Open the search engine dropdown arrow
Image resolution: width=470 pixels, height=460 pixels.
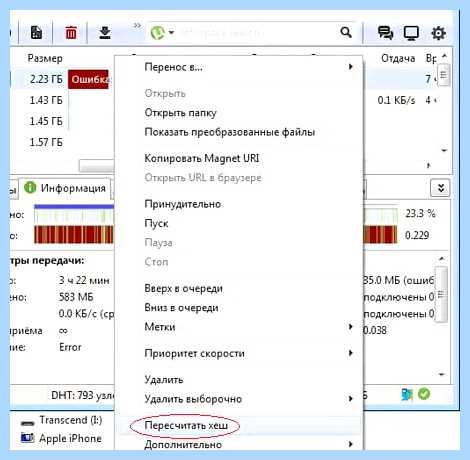pos(171,32)
